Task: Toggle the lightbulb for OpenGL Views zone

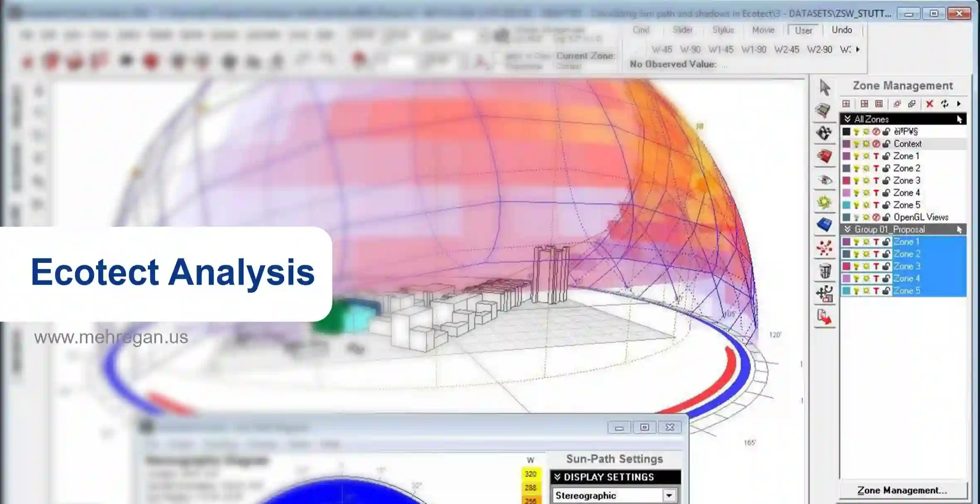Action: tap(856, 217)
